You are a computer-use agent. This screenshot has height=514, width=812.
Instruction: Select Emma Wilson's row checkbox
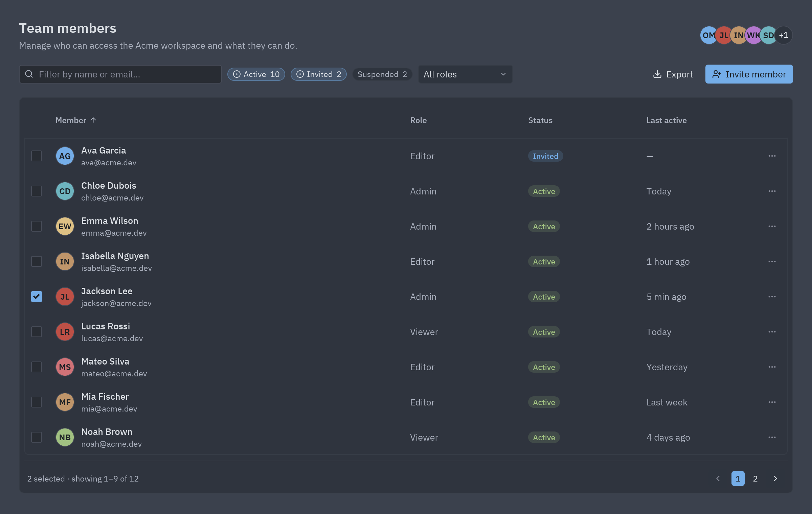click(x=37, y=226)
